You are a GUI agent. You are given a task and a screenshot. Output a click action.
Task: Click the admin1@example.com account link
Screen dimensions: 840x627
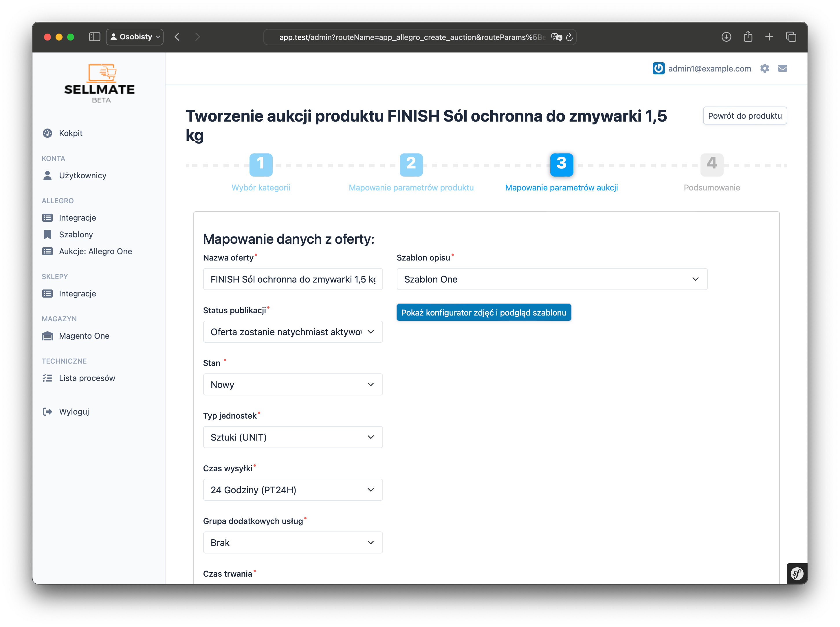point(709,68)
